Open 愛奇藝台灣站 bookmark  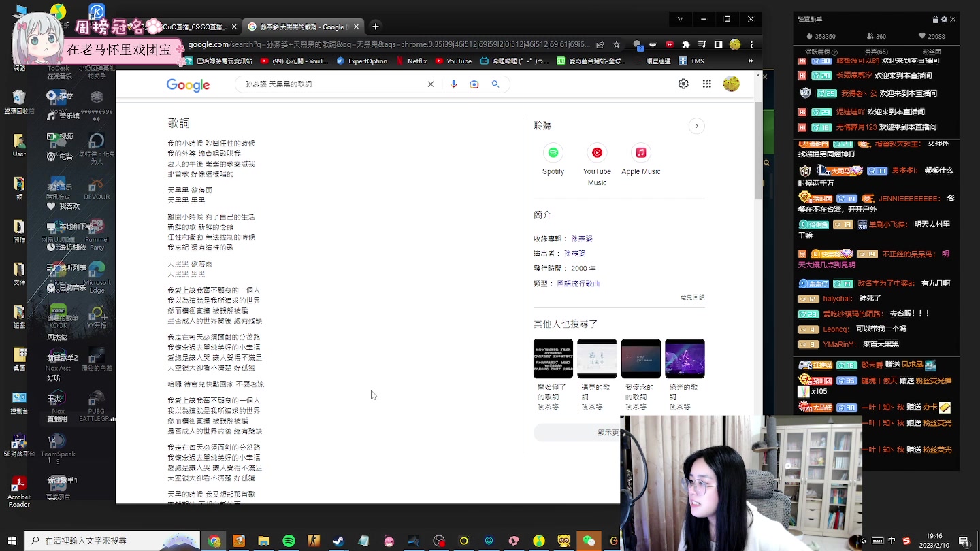coord(590,61)
